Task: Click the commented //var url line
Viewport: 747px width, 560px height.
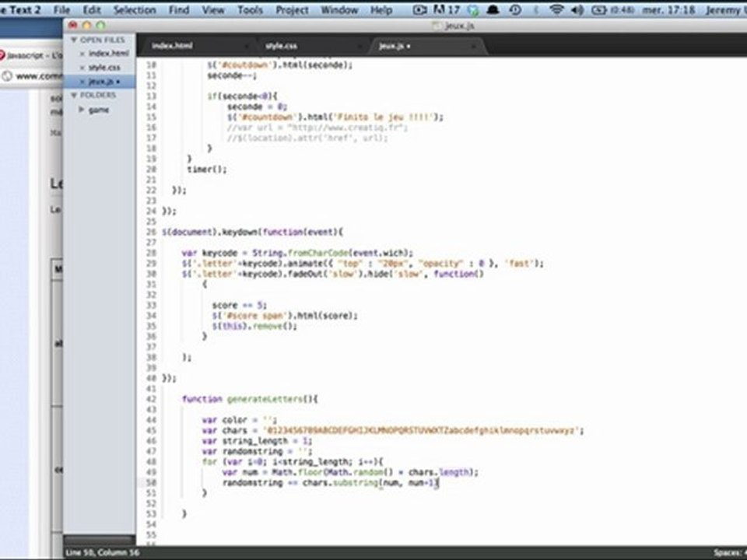Action: pyautogui.click(x=317, y=128)
